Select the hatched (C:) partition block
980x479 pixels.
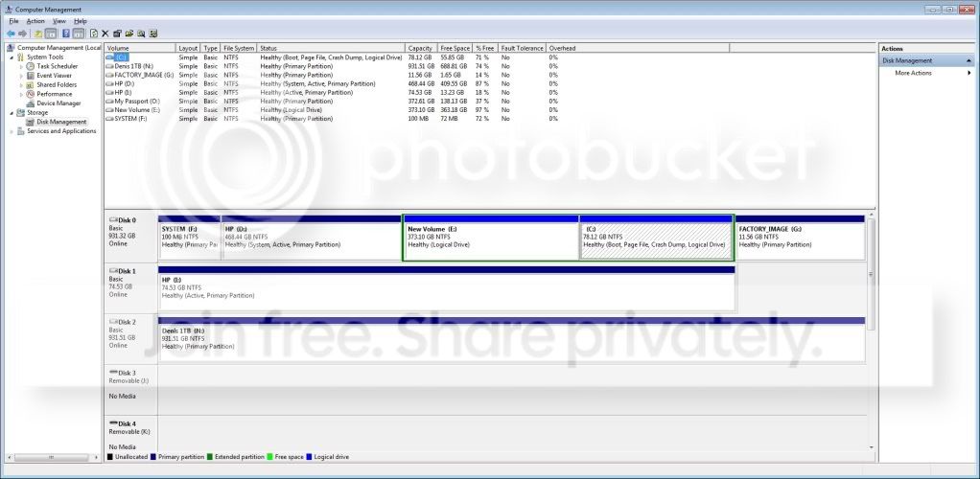coord(656,238)
